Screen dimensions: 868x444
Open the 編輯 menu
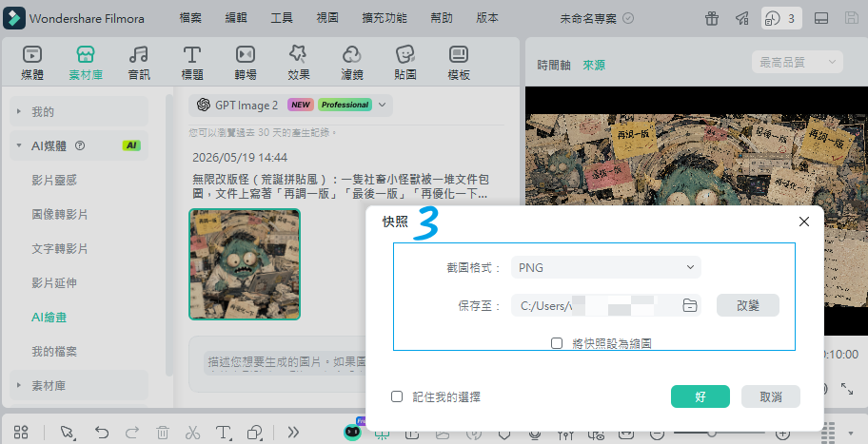click(x=236, y=18)
